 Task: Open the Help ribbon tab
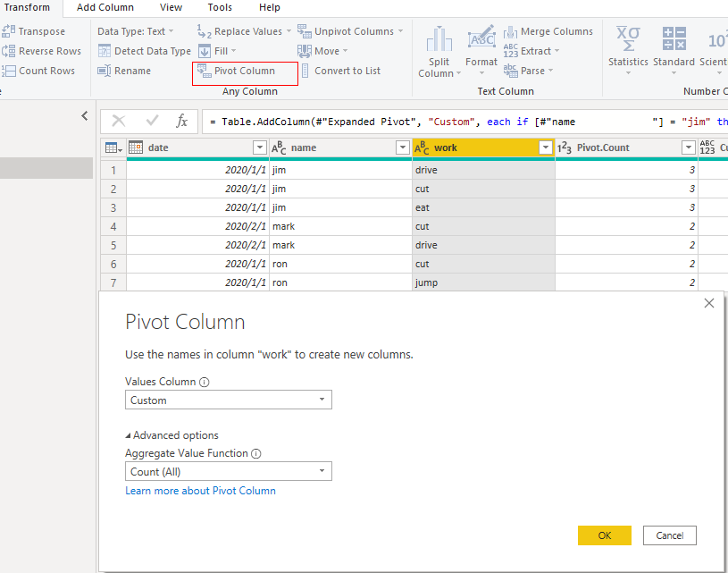(269, 7)
